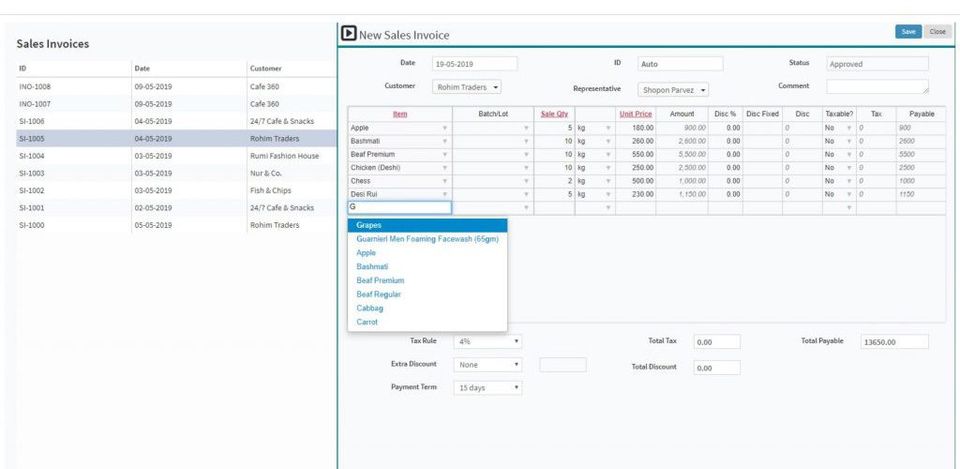Sort by the Item column header
The width and height of the screenshot is (960, 469).
coord(400,114)
